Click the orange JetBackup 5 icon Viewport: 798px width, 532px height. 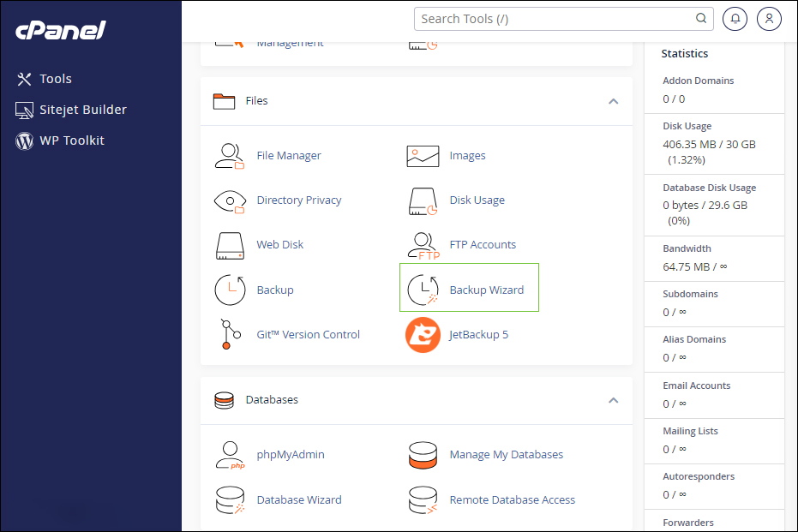[423, 335]
